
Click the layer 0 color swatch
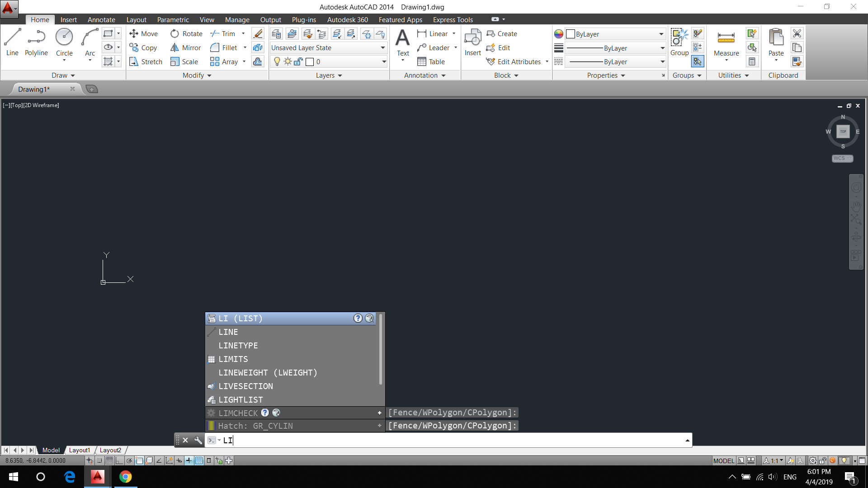tap(310, 62)
